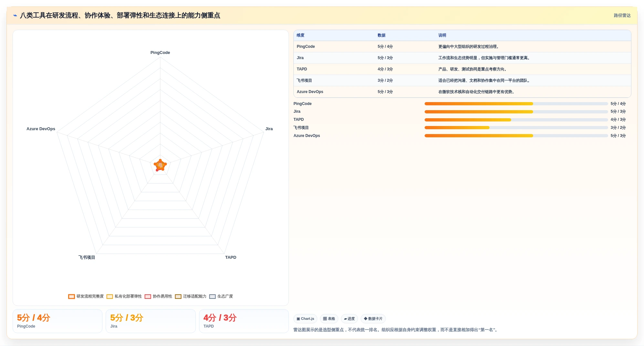Image resolution: width=644 pixels, height=346 pixels.
Task: Click TAPD radar axis label
Action: pyautogui.click(x=231, y=257)
